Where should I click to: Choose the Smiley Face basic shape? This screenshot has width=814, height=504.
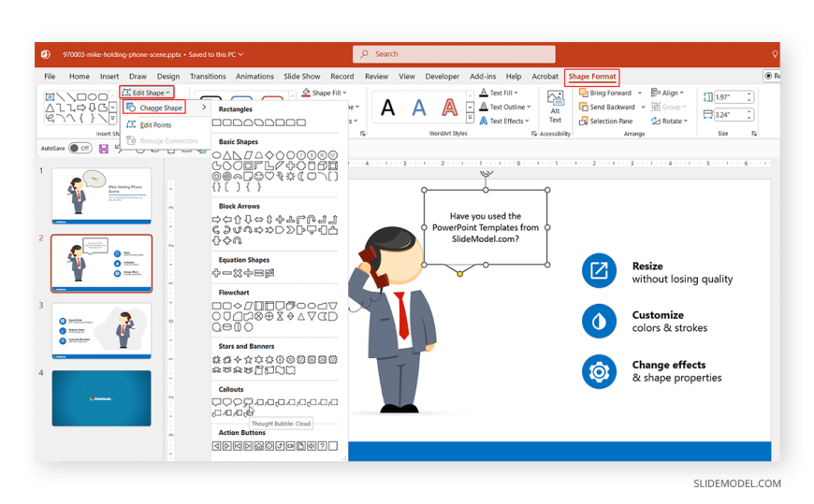pos(259,177)
